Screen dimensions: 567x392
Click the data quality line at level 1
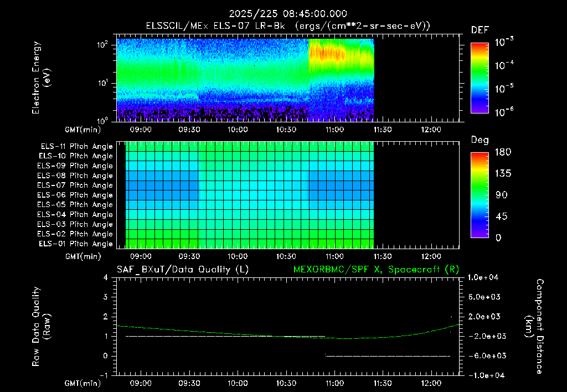[225, 336]
